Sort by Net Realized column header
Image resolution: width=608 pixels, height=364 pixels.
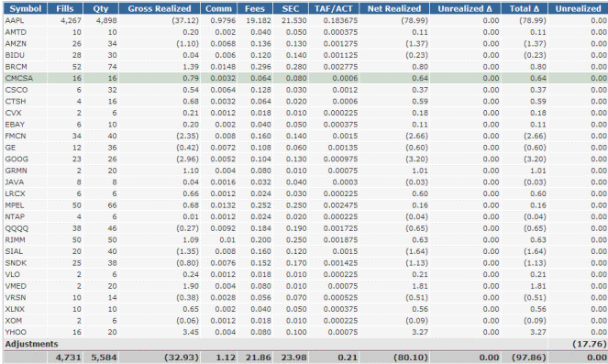(x=394, y=8)
